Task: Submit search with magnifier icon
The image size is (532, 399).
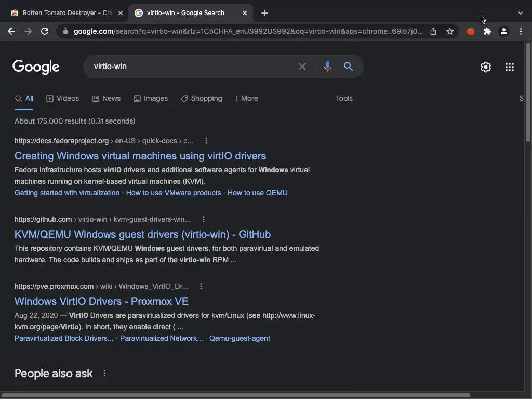Action: [348, 66]
